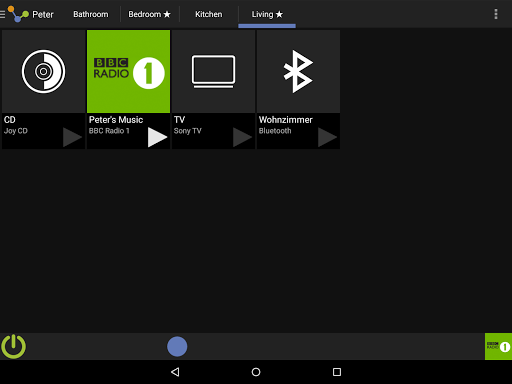This screenshot has width=512, height=384.
Task: Switch to the Kitchen tab
Action: pyautogui.click(x=209, y=14)
